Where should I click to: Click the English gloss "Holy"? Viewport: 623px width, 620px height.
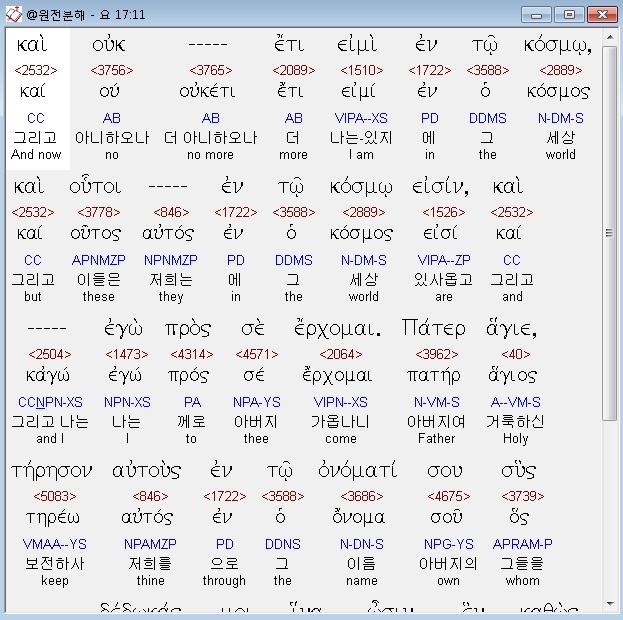tap(515, 439)
